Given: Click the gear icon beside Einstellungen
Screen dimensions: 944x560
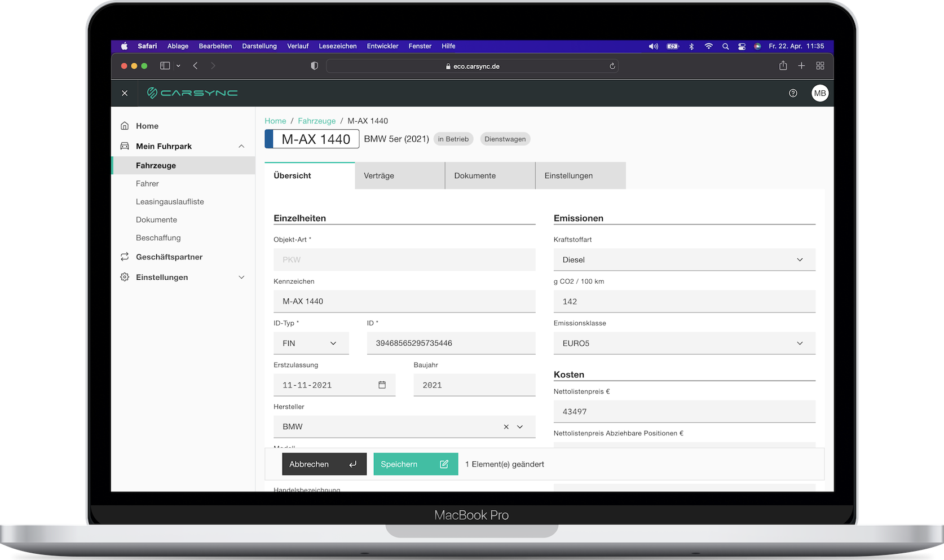Looking at the screenshot, I should (x=125, y=277).
